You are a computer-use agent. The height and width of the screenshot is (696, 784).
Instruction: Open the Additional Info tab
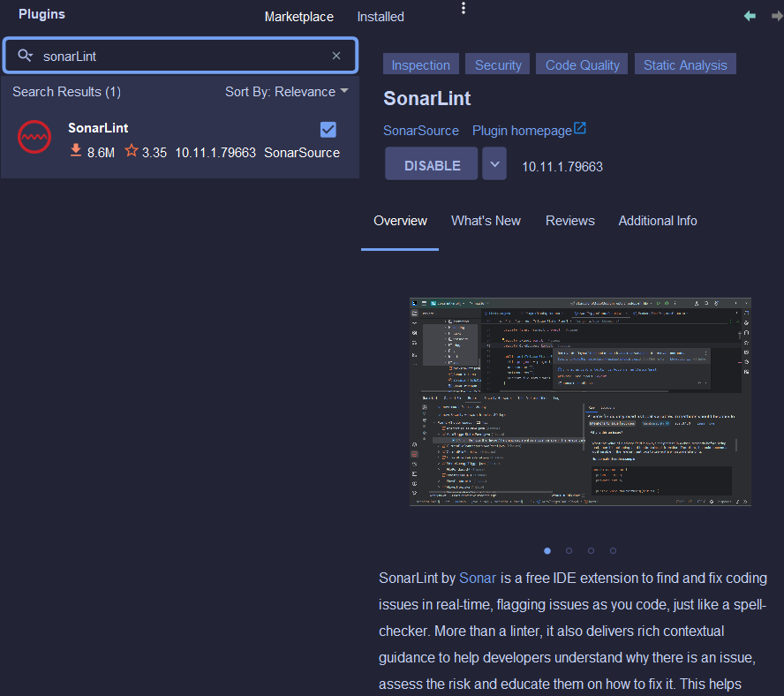(x=658, y=221)
